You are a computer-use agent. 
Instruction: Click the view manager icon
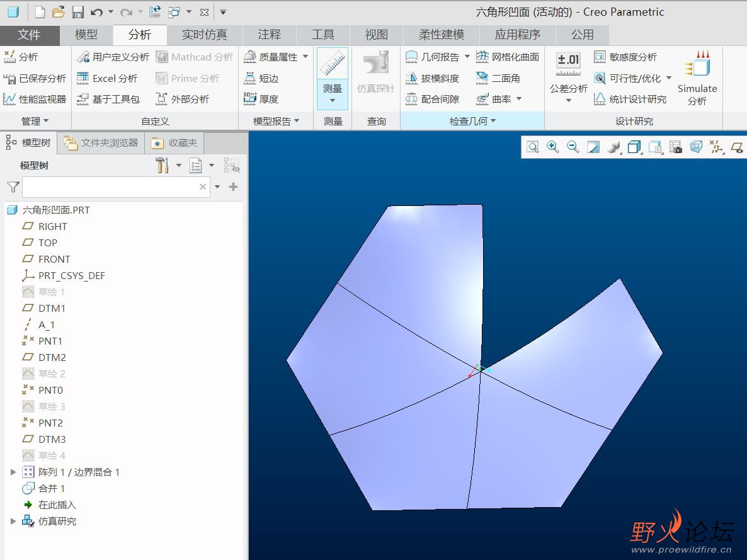[x=676, y=147]
